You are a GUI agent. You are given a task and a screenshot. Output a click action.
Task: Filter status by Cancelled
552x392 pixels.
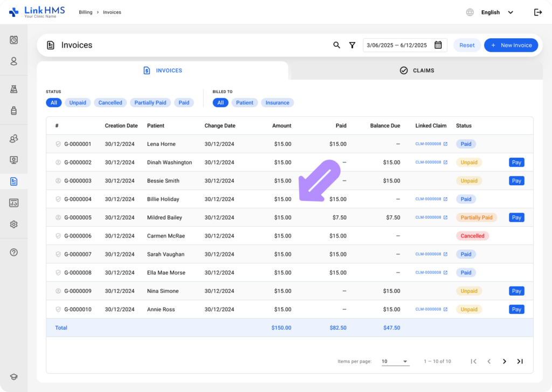[x=110, y=103]
